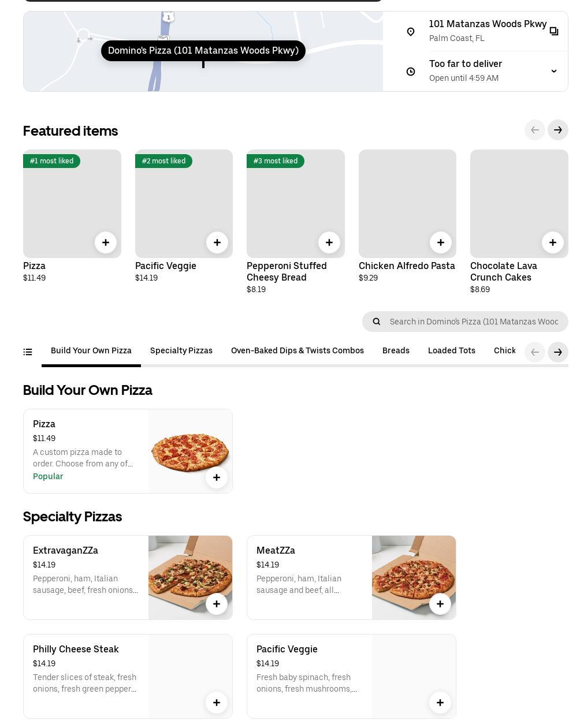Image resolution: width=580 pixels, height=728 pixels.
Task: Select the Loaded Tots tab
Action: (x=452, y=351)
